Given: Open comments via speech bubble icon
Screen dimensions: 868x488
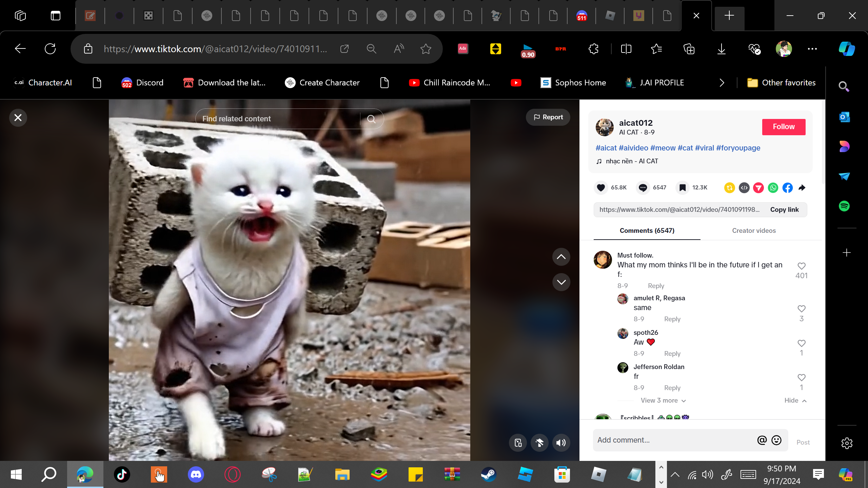Looking at the screenshot, I should point(643,187).
